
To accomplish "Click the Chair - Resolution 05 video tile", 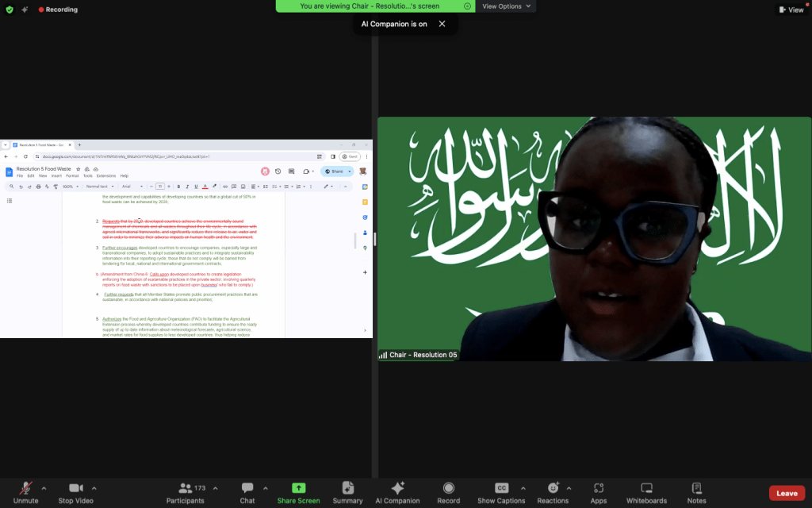I will click(x=594, y=238).
